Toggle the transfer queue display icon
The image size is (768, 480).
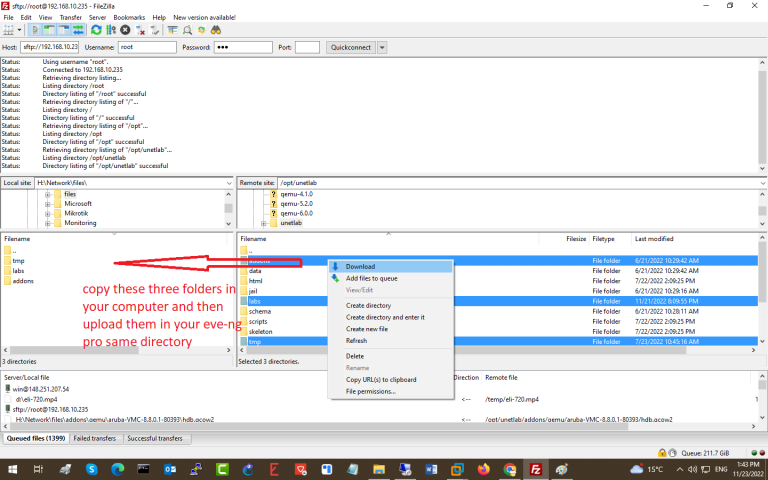(76, 30)
